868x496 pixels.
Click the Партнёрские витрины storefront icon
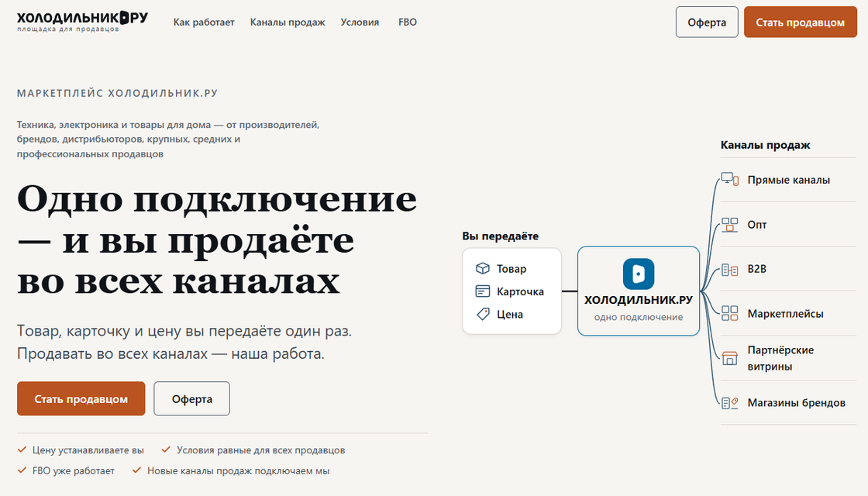[x=729, y=358]
